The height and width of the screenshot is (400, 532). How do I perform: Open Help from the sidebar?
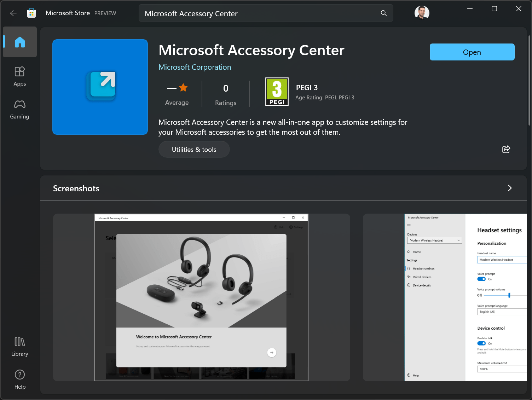point(19,378)
